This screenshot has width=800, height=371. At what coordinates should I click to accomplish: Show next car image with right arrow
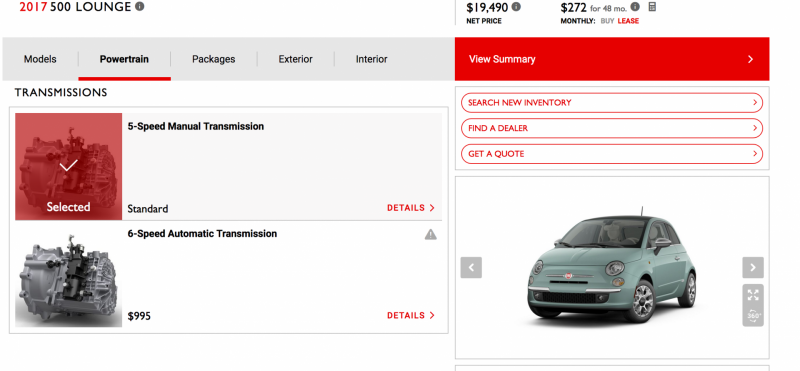(x=753, y=267)
